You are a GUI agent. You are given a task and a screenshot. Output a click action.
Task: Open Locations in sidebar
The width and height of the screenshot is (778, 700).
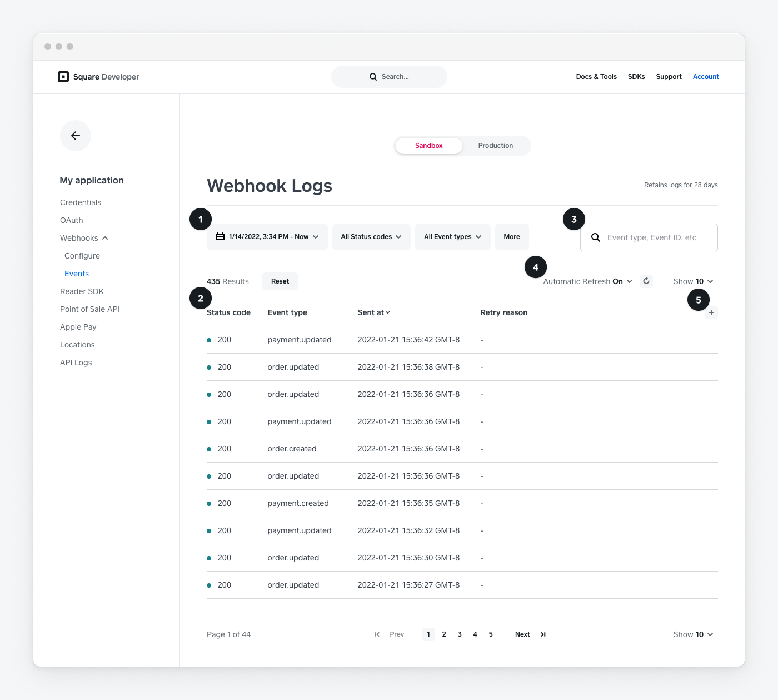click(77, 345)
